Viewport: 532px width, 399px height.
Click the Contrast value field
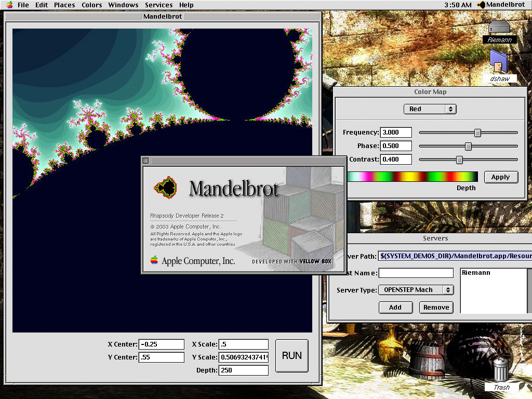[x=396, y=159]
